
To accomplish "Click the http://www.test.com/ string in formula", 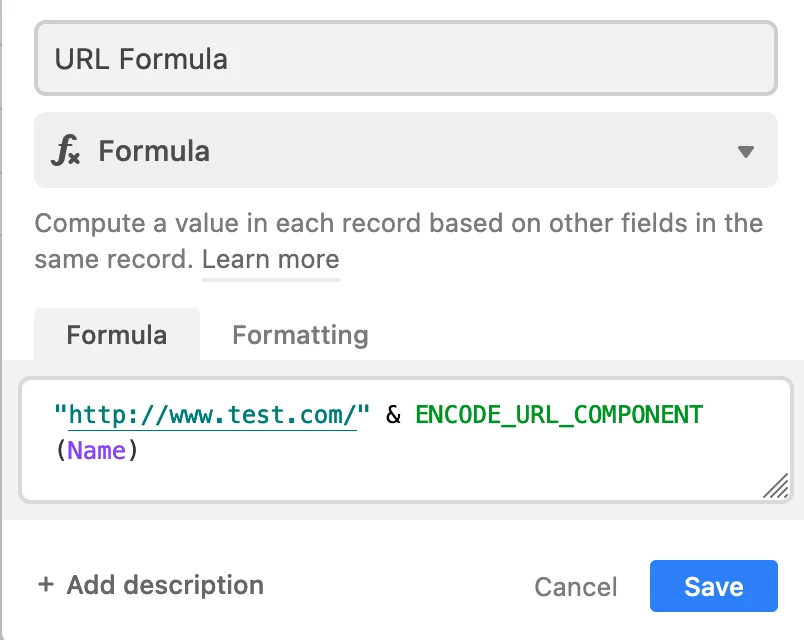I will coord(212,415).
